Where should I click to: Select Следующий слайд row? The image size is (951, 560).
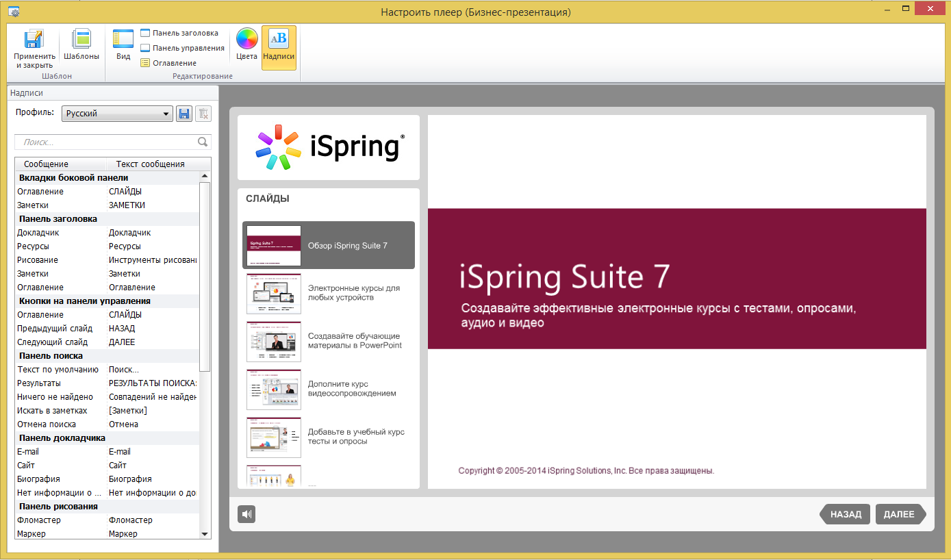coord(107,342)
